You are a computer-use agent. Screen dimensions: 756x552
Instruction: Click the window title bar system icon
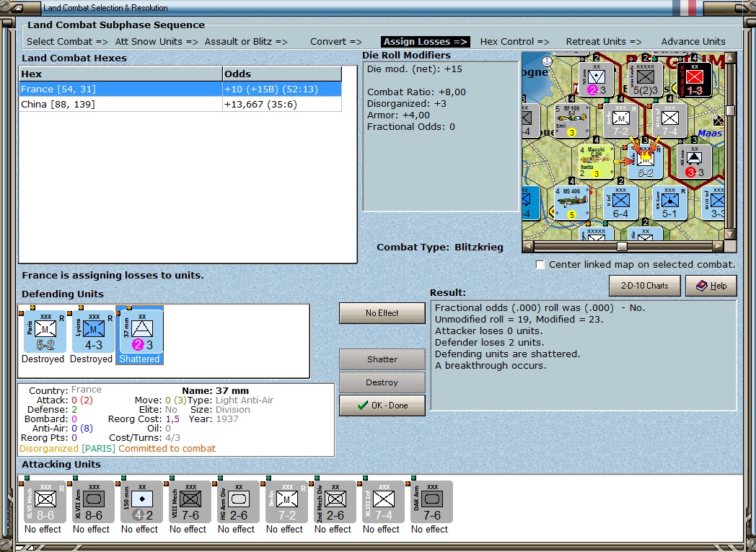pos(17,8)
